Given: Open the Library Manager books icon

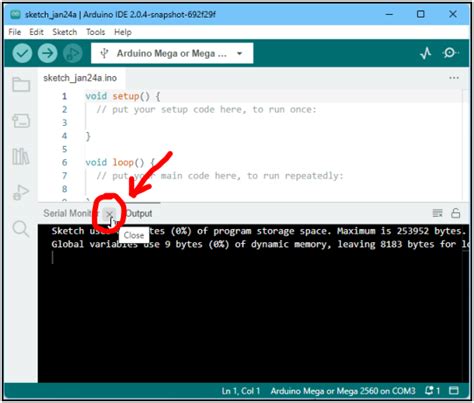Looking at the screenshot, I should (x=21, y=156).
